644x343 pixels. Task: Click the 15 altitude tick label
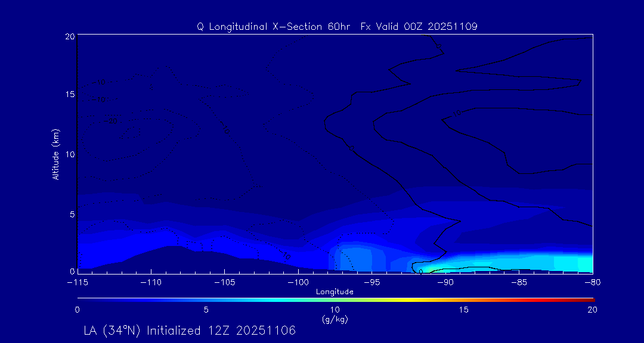tap(68, 94)
